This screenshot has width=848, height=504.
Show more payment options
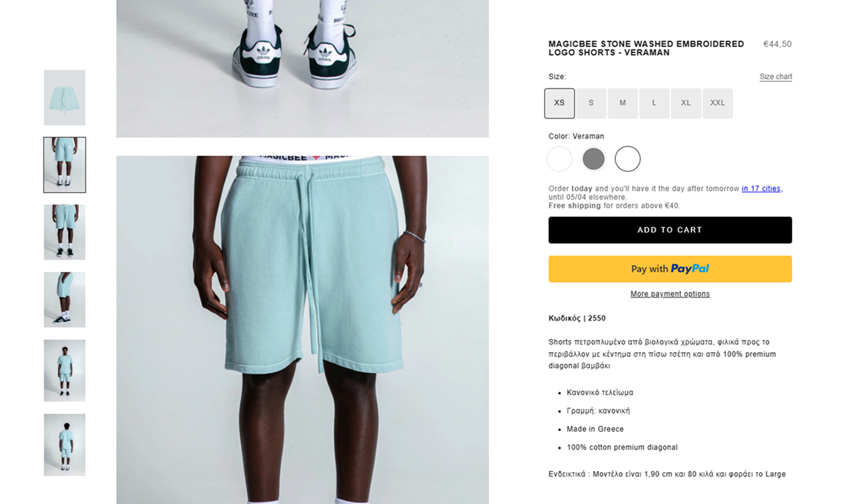pyautogui.click(x=670, y=294)
